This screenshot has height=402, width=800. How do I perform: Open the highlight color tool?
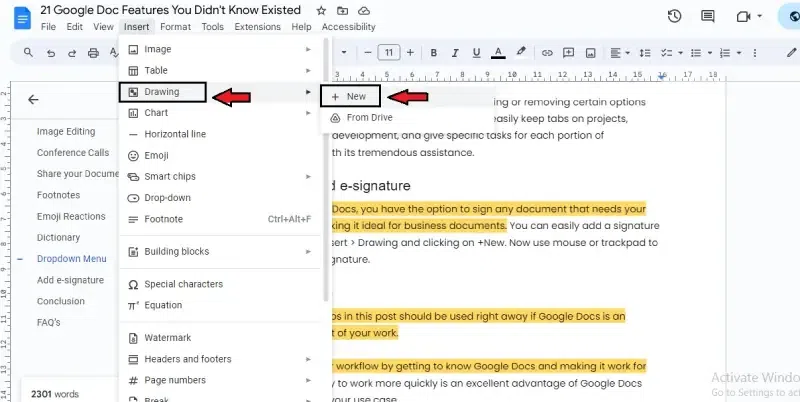(520, 52)
